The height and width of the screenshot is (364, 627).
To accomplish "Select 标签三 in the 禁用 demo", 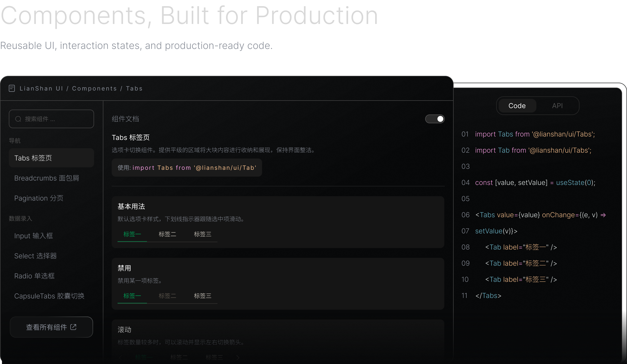I will click(203, 296).
